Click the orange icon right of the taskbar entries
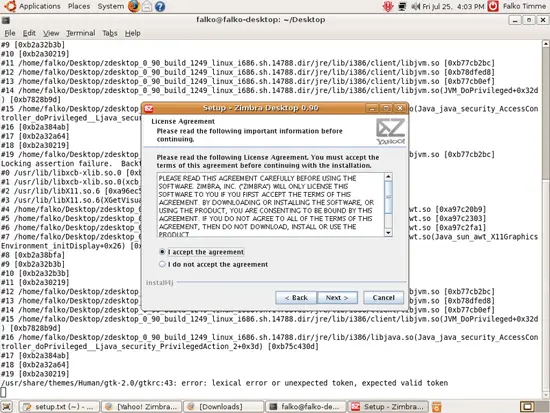The image size is (550, 413). [436, 407]
